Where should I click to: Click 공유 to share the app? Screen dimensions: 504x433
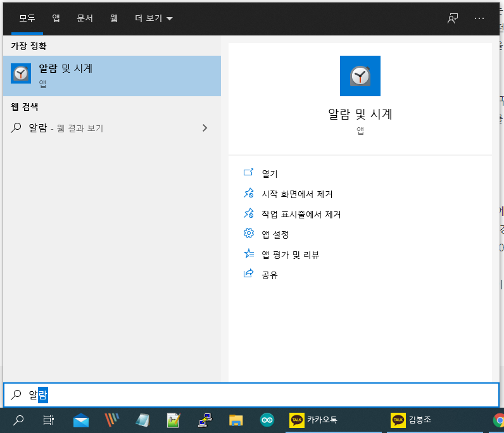click(x=270, y=275)
